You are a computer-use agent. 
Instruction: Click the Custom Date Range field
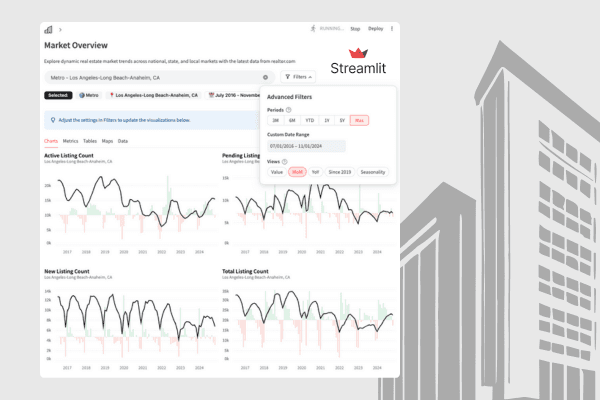pos(306,146)
